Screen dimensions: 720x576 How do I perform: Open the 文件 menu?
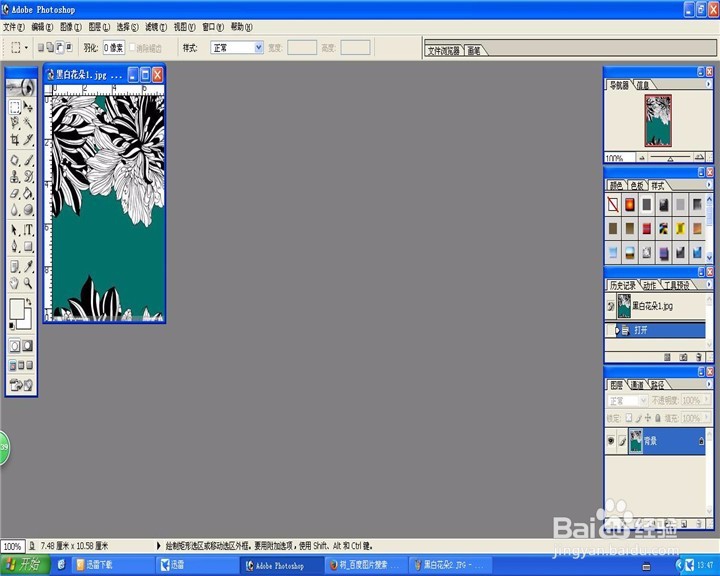click(x=14, y=27)
